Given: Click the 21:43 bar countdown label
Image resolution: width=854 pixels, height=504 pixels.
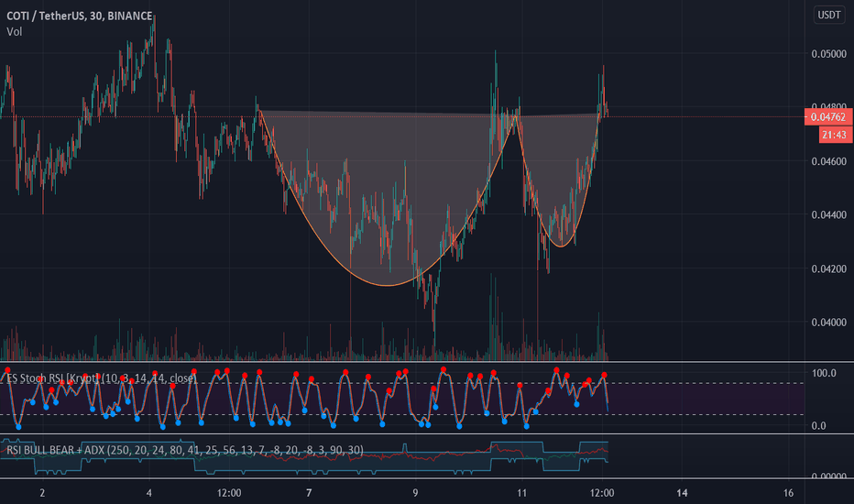Looking at the screenshot, I should [835, 135].
